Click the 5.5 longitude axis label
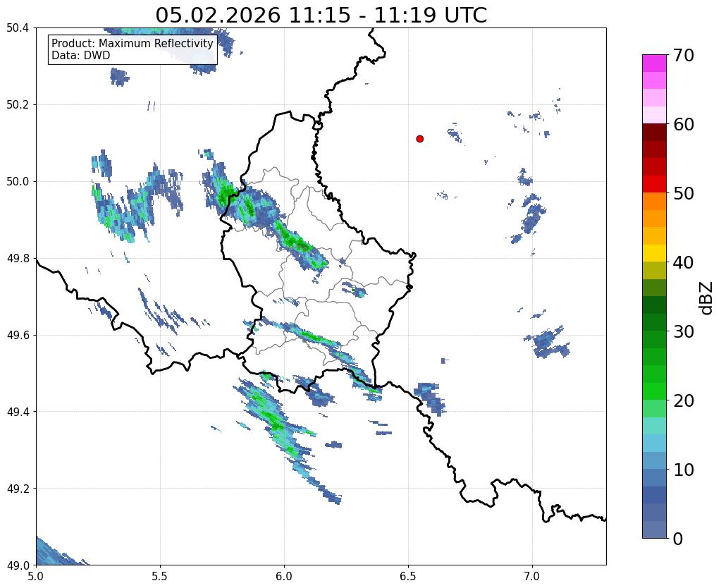Image resolution: width=721 pixels, height=588 pixels. click(x=160, y=577)
